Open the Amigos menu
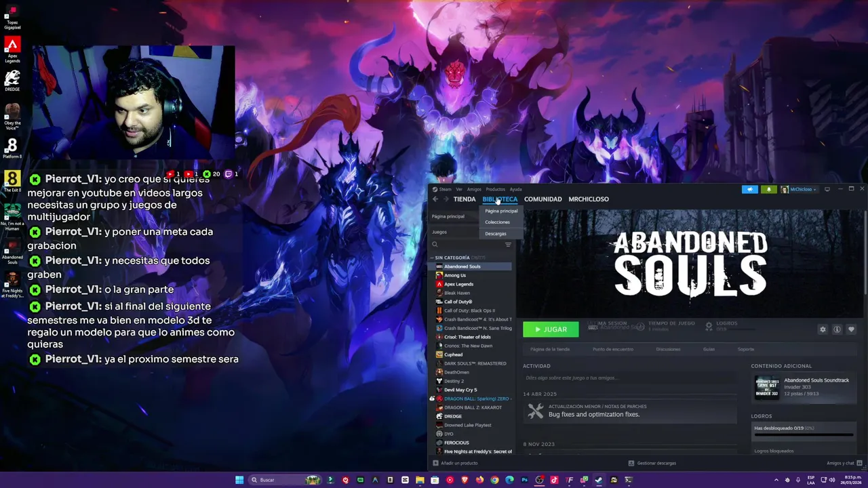This screenshot has height=488, width=868. (x=474, y=189)
